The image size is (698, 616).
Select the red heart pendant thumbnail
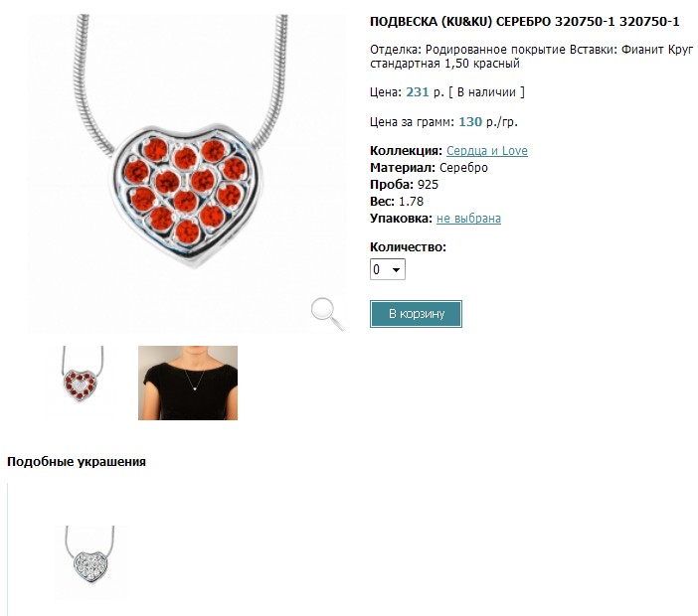coord(83,375)
